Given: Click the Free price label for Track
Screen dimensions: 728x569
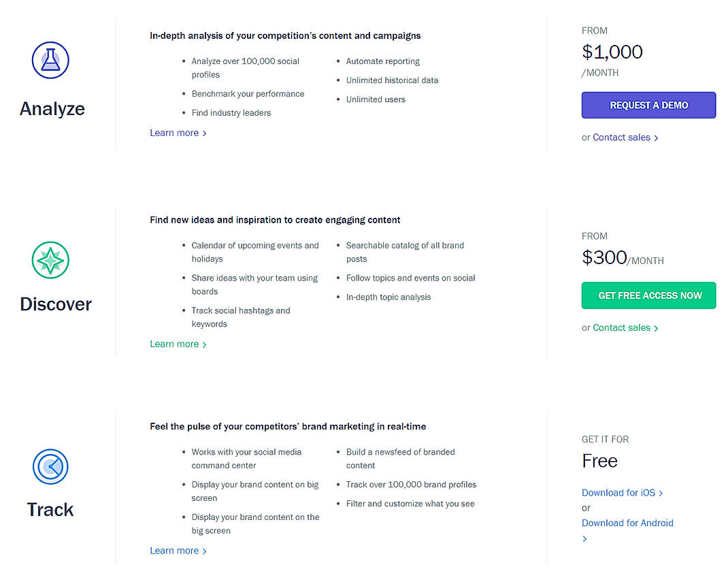Looking at the screenshot, I should [599, 461].
